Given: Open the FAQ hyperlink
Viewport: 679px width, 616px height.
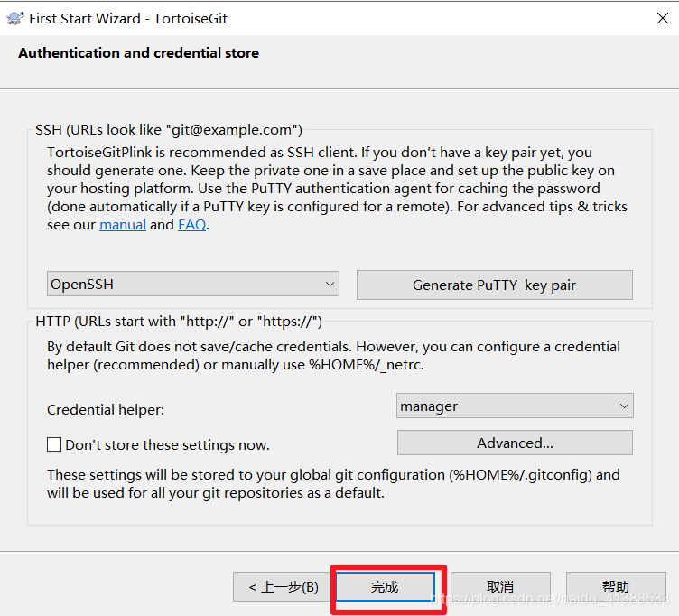Looking at the screenshot, I should coord(191,225).
